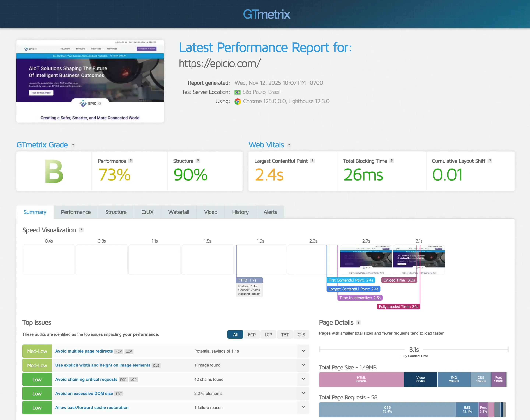Open the Page Details help icon
Viewport: 530px width, 420px height.
[358, 323]
